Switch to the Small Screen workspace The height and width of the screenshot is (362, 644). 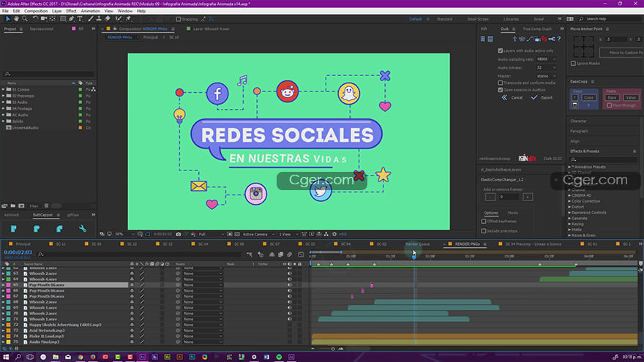tap(478, 19)
